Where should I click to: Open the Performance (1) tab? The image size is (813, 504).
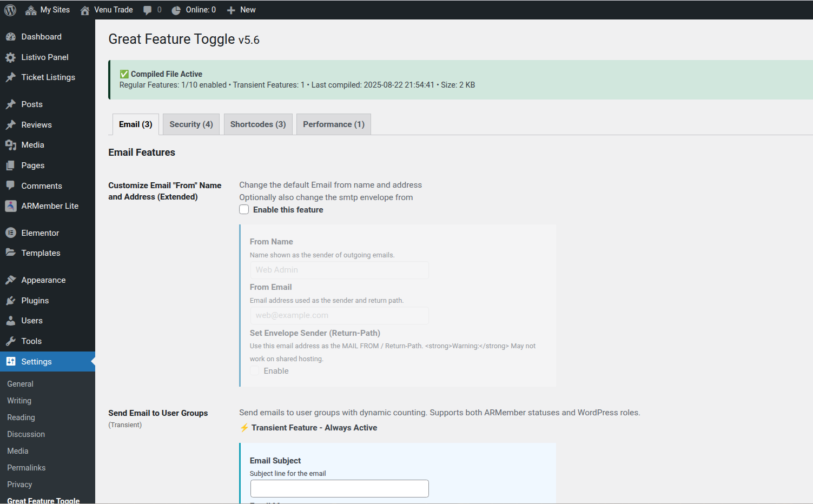pos(333,124)
